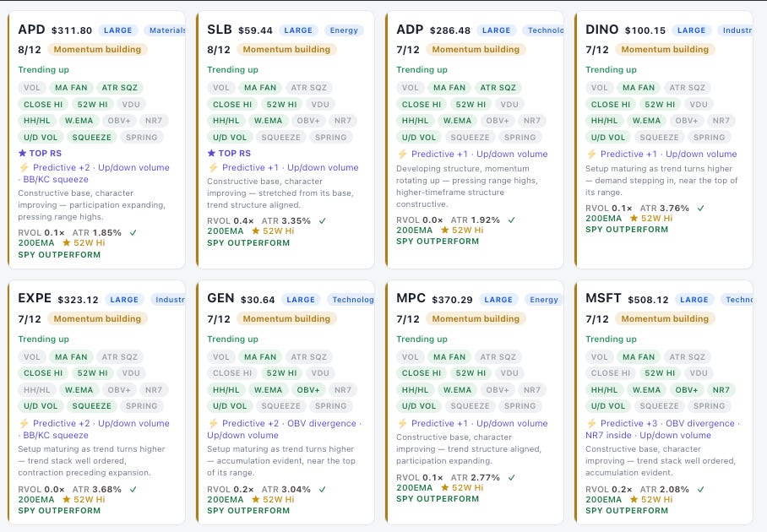Click the HH/HL chip on EXPE card
Image resolution: width=767 pixels, height=532 pixels.
(x=36, y=389)
